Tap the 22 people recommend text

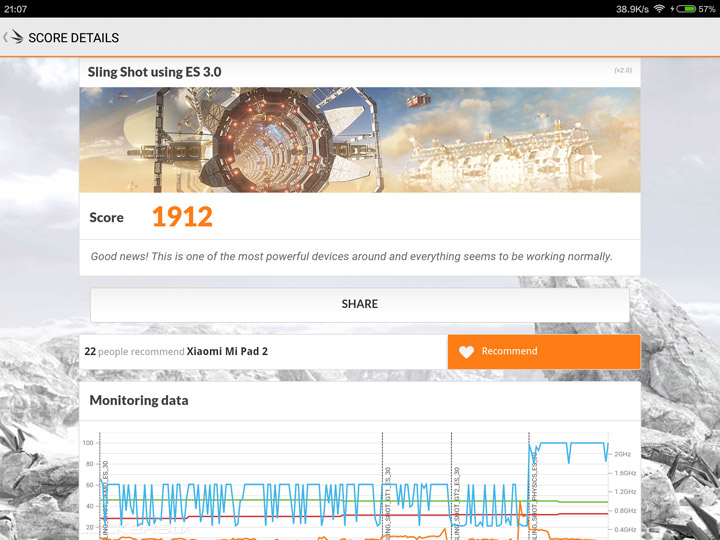(x=134, y=351)
